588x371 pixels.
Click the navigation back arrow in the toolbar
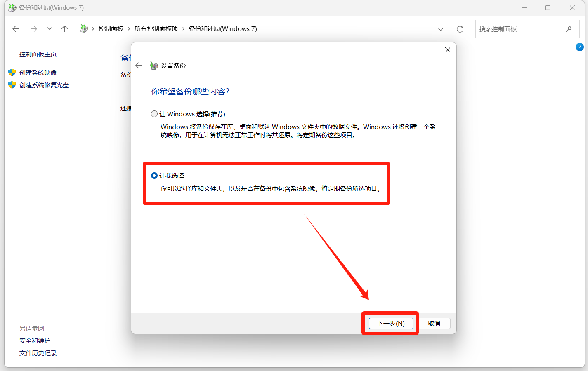click(16, 29)
